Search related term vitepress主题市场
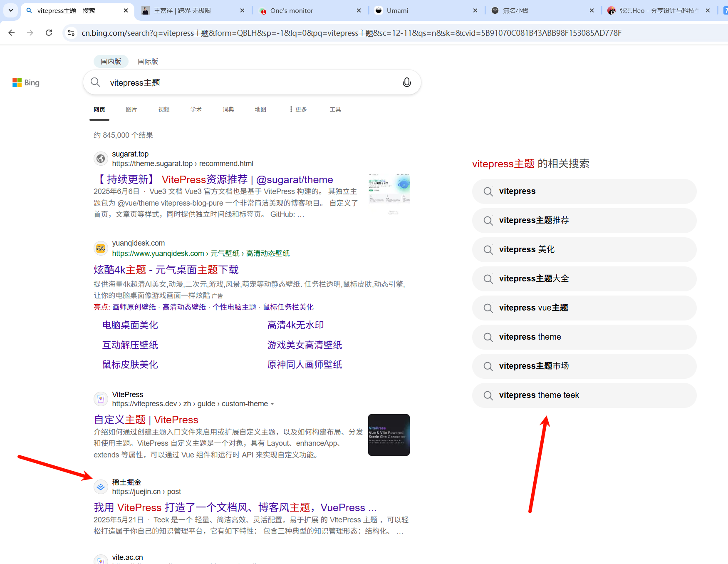This screenshot has height=564, width=728. tap(584, 366)
